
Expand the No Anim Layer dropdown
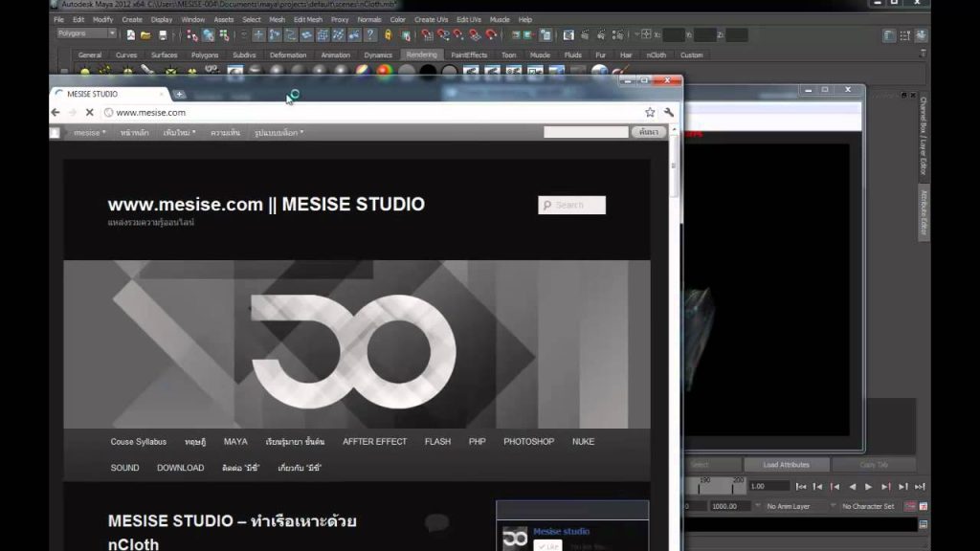758,506
